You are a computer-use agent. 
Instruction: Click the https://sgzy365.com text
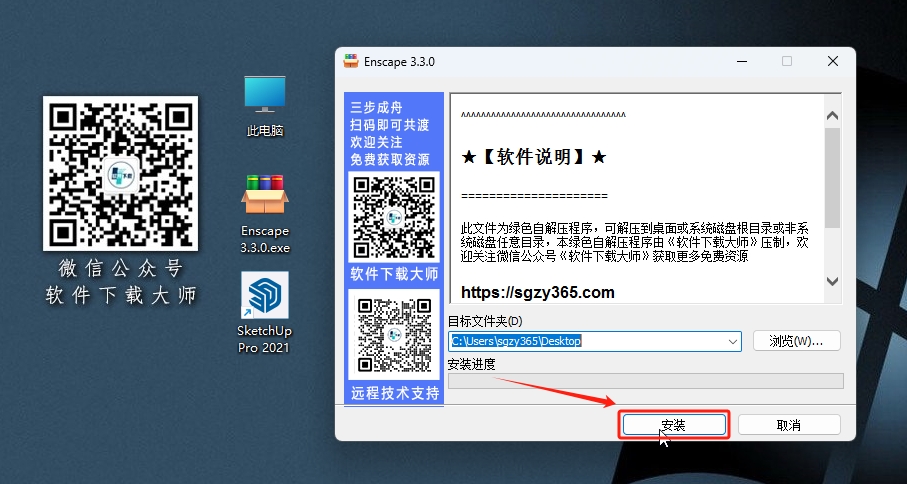(537, 293)
